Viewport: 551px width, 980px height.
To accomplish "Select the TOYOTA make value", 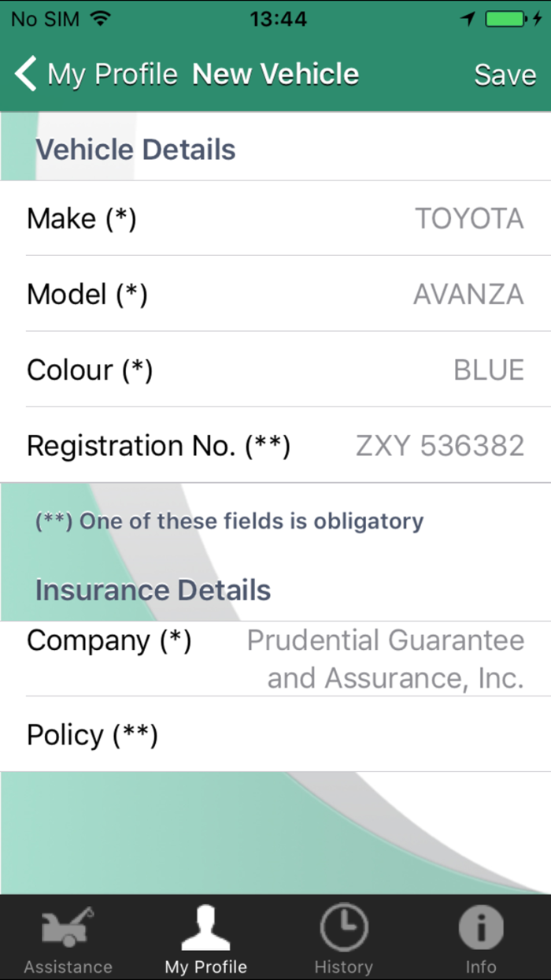I will (x=469, y=218).
